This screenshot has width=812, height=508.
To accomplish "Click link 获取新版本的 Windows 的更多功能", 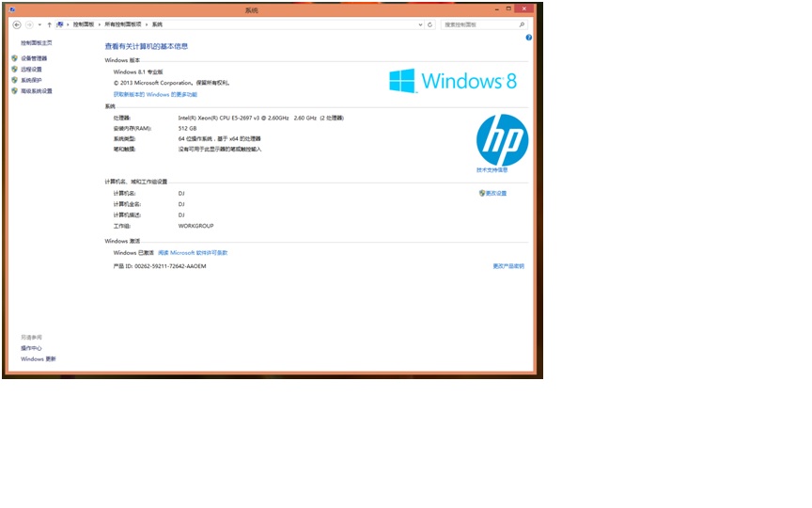I will click(x=155, y=95).
